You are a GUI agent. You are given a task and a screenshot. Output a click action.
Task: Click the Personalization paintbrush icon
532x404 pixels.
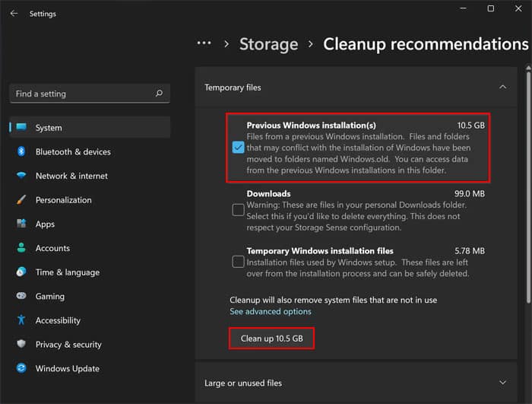point(21,199)
